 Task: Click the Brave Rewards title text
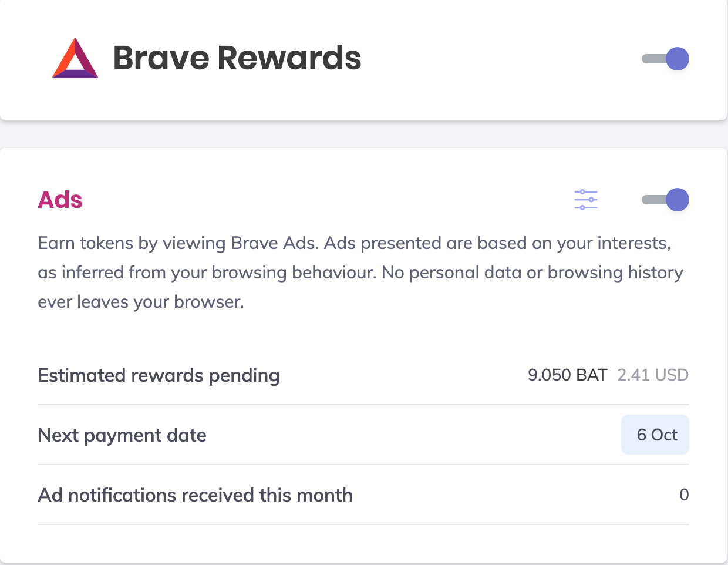pyautogui.click(x=237, y=58)
